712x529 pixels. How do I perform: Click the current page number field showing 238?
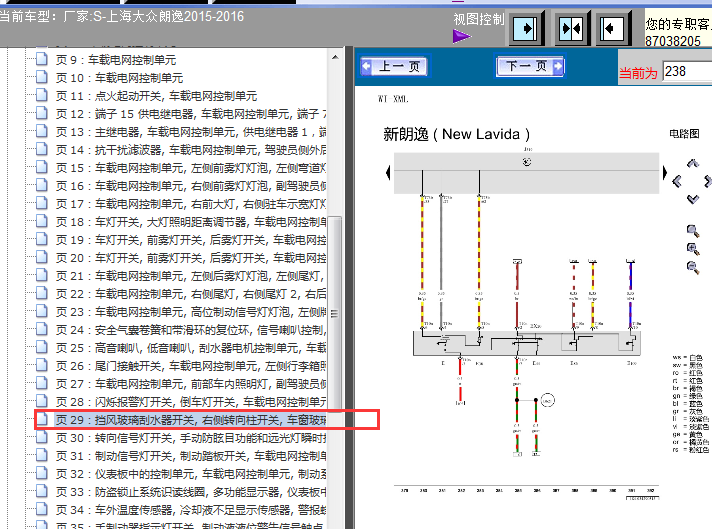coord(687,72)
